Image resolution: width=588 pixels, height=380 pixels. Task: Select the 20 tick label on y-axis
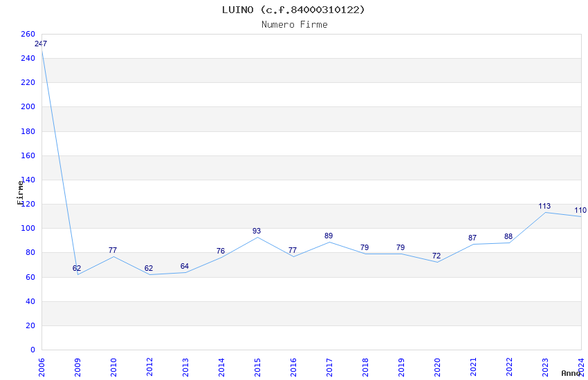tap(30, 325)
